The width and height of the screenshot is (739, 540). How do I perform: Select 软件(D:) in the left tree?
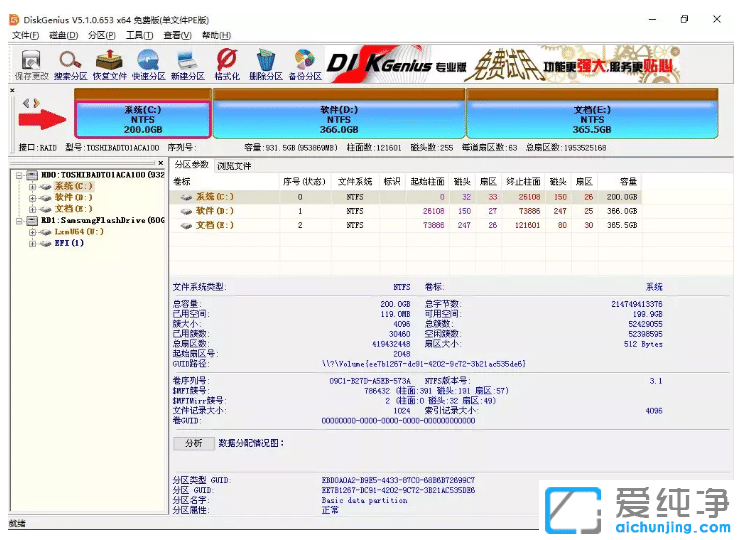click(x=74, y=197)
